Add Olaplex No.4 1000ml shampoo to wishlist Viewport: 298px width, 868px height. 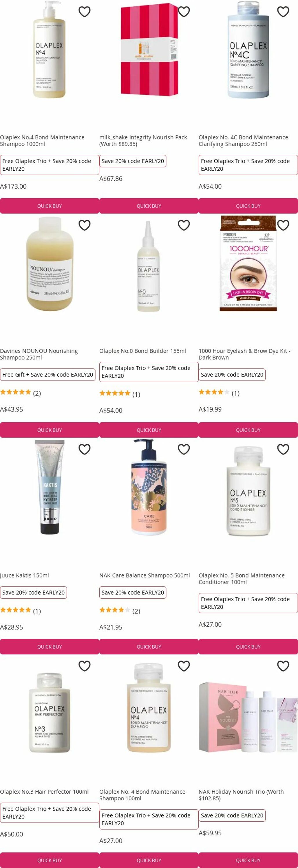tap(84, 12)
